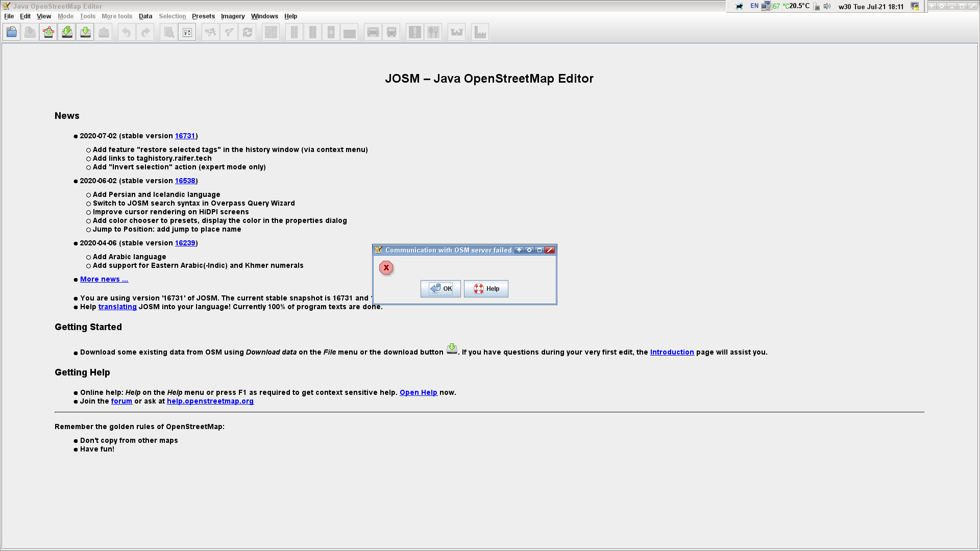Click the network computers tray icon
Image resolution: width=980 pixels, height=551 pixels.
click(766, 6)
